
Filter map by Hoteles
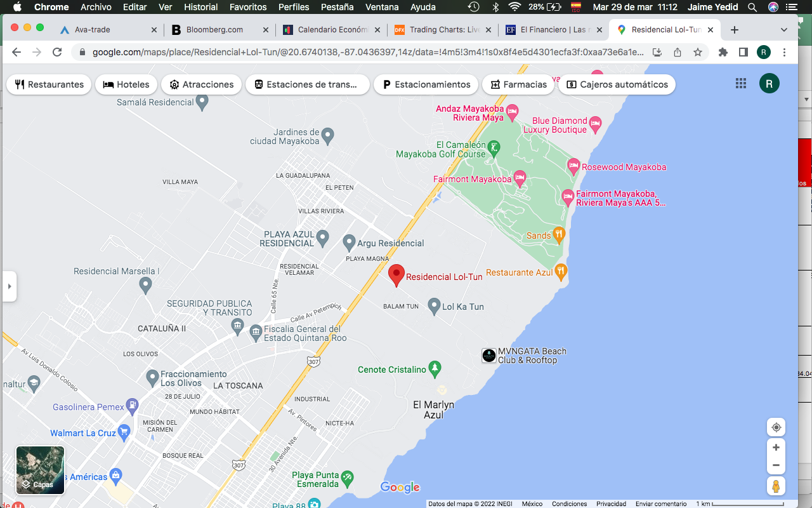point(126,84)
